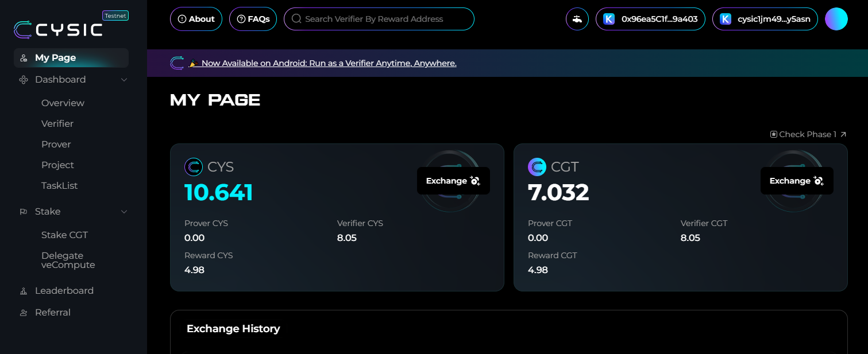Click the Android availability announcement link
Viewport: 868px width, 354px height.
tap(327, 63)
